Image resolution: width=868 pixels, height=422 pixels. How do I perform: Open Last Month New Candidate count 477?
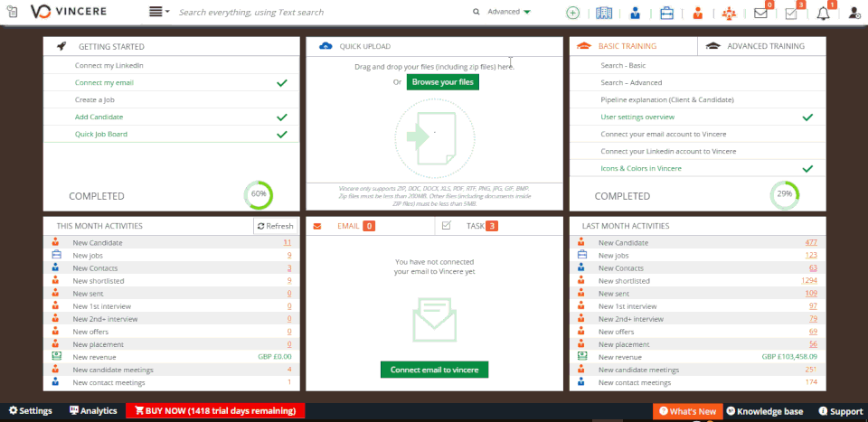pyautogui.click(x=812, y=243)
